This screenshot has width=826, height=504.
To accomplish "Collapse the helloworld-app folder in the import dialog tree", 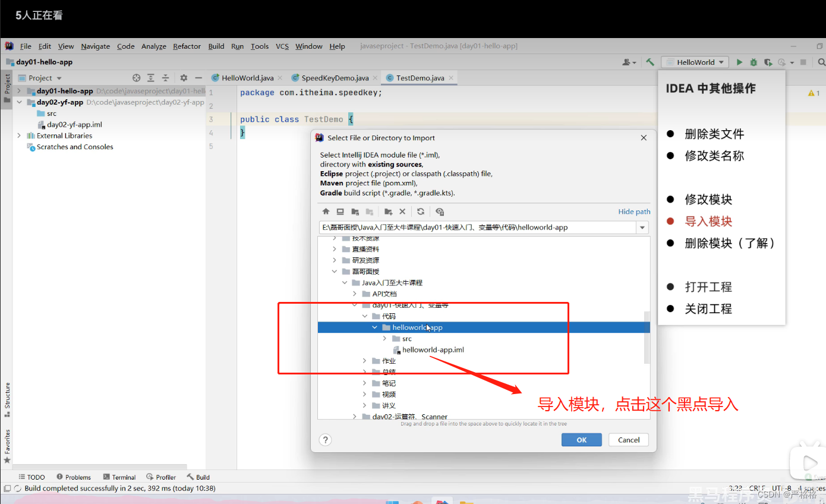I will coord(374,327).
